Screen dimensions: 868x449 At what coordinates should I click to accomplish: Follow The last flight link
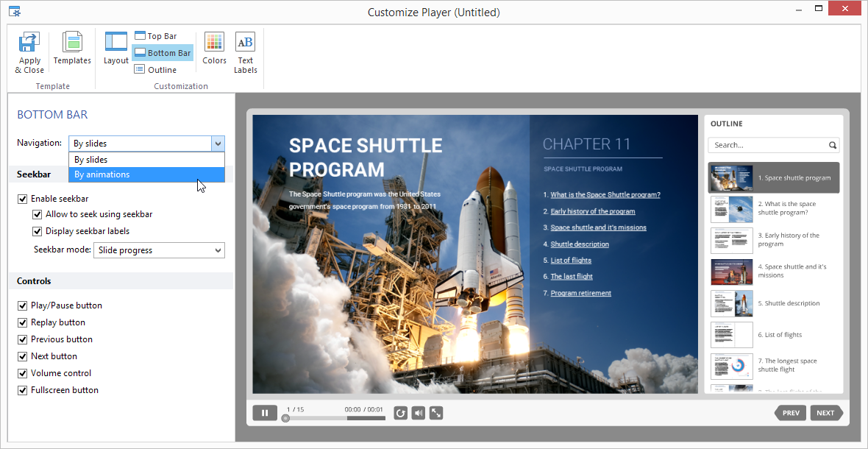coord(572,276)
